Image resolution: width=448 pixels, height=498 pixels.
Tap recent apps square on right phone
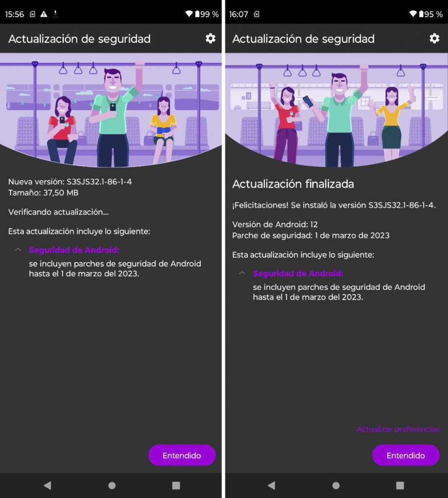pyautogui.click(x=400, y=485)
